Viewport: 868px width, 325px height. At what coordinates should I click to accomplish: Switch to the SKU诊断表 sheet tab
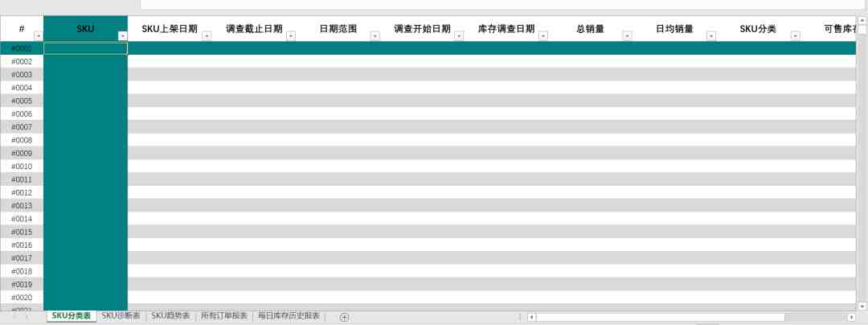121,316
